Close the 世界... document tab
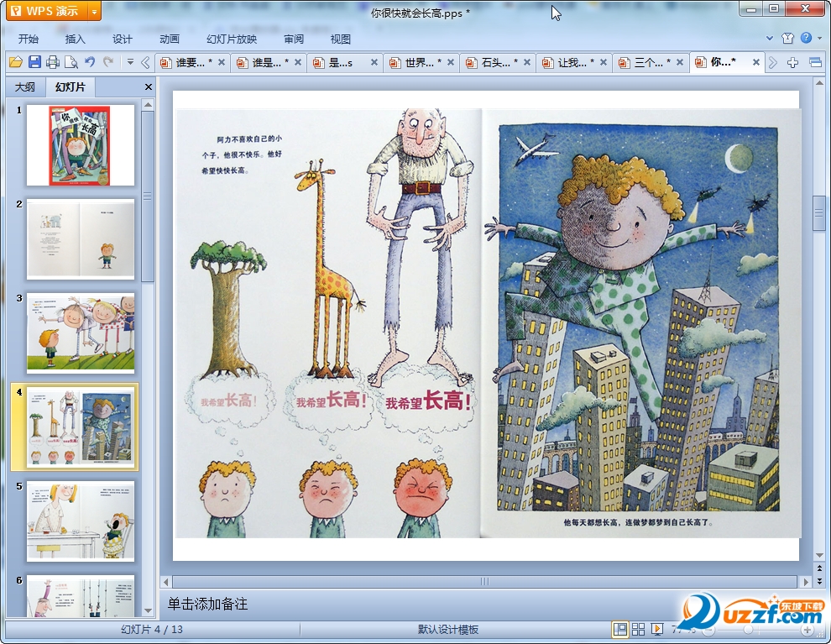Screen dimensions: 831x644 451,62
